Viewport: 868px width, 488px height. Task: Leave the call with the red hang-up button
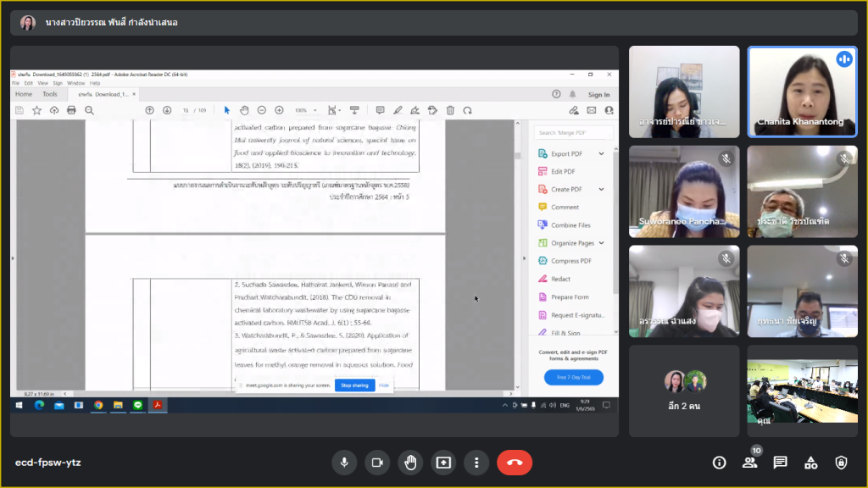515,463
